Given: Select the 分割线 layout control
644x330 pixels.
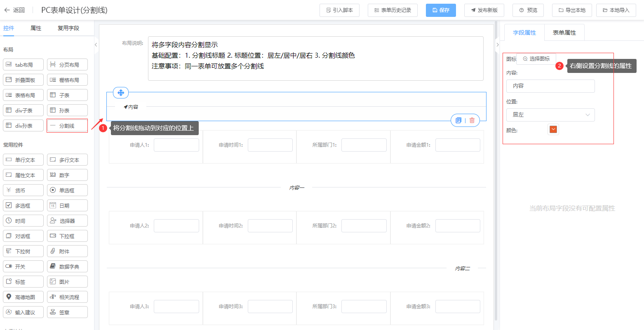Looking at the screenshot, I should point(67,126).
